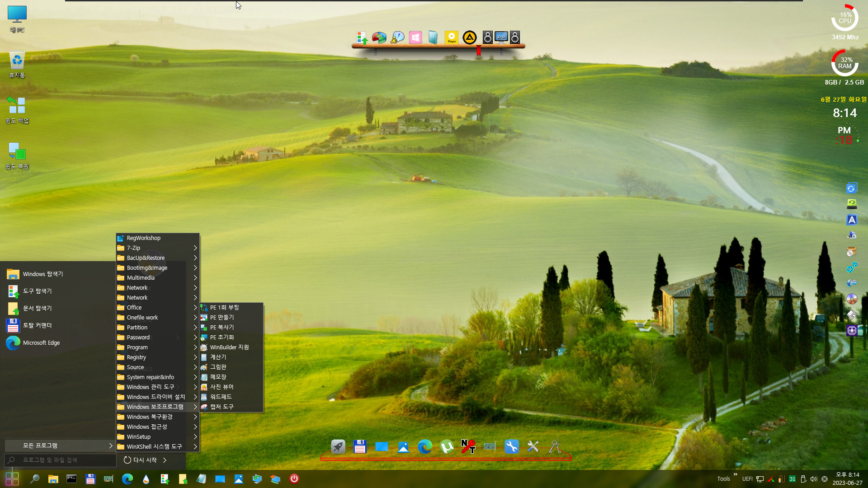Expand the 7-Zip folder submenu
The image size is (868, 488).
[x=157, y=248]
